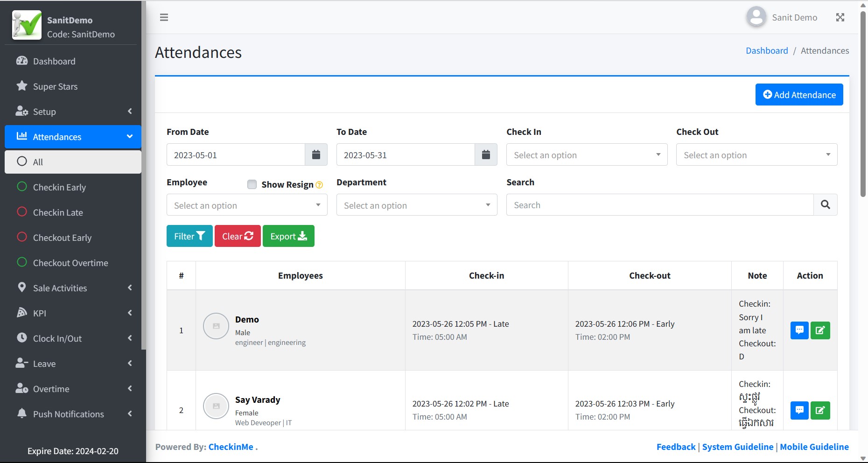The width and height of the screenshot is (868, 463).
Task: Open the Checkin Early submenu item
Action: pyautogui.click(x=73, y=187)
